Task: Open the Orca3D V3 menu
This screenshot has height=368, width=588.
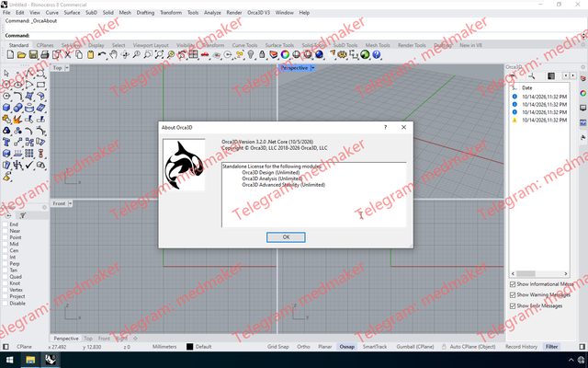Action: (x=258, y=12)
